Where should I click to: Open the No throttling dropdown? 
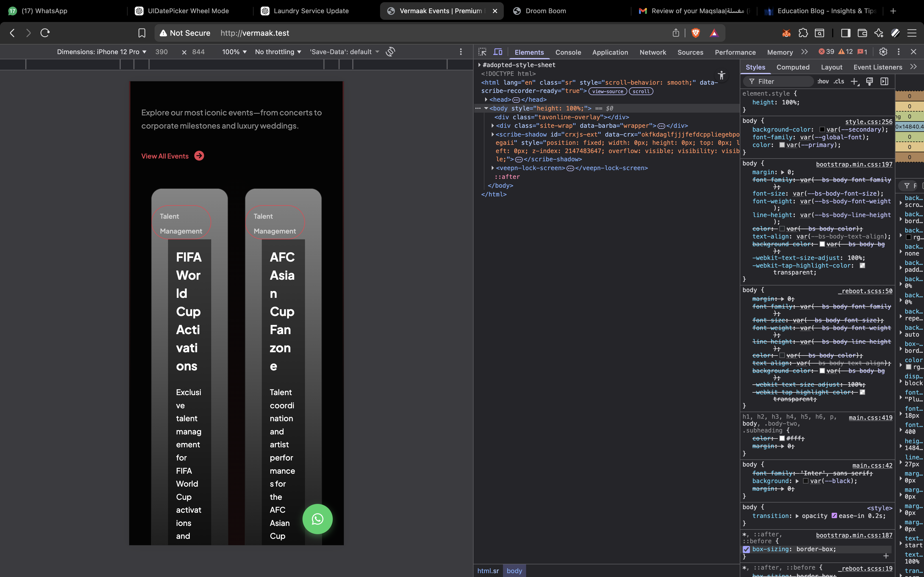[278, 52]
